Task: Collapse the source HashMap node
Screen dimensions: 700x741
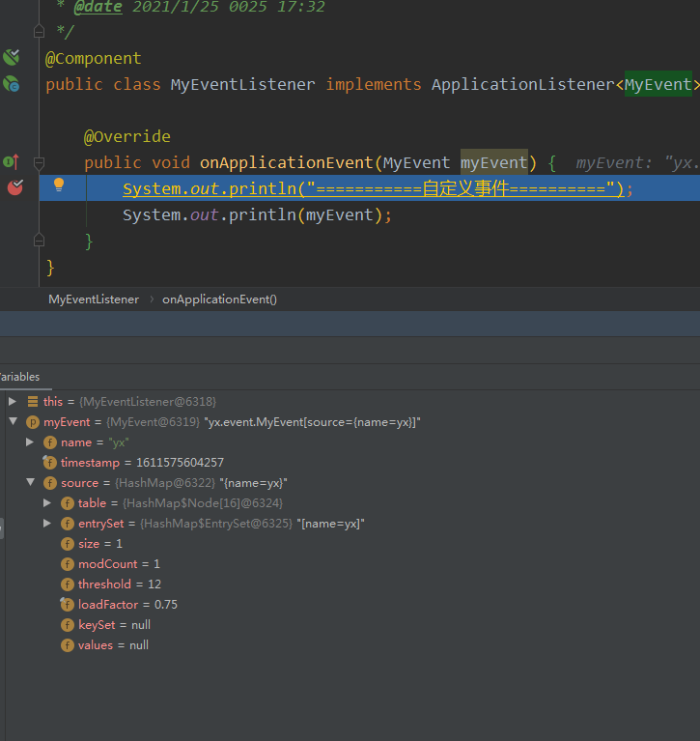Action: click(x=30, y=482)
